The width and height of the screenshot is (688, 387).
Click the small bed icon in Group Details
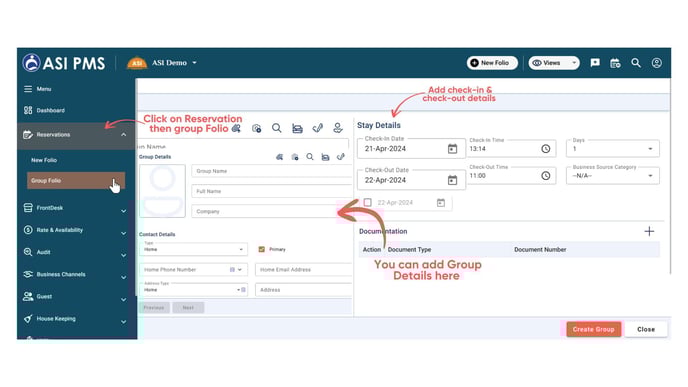[x=325, y=157]
